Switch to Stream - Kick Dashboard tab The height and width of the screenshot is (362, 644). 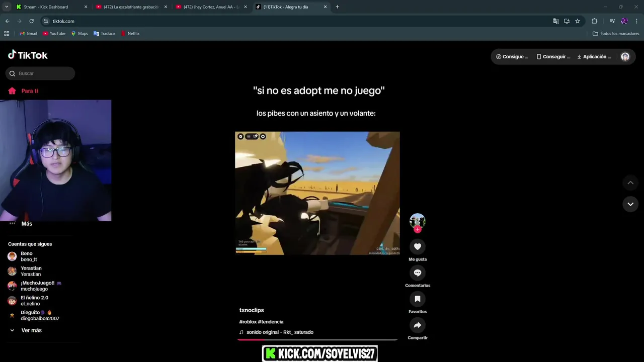point(51,7)
